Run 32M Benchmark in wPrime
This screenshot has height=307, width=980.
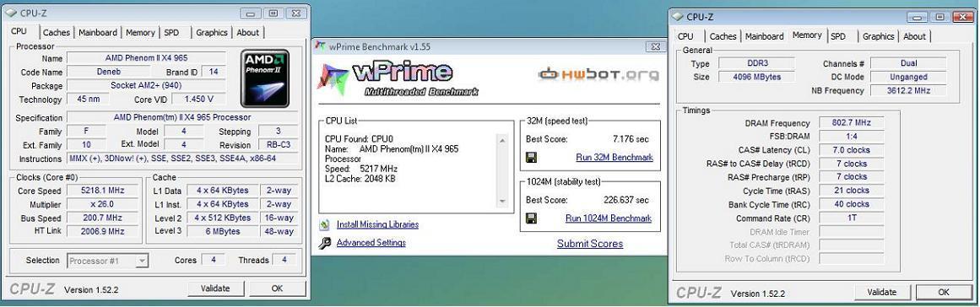[615, 157]
